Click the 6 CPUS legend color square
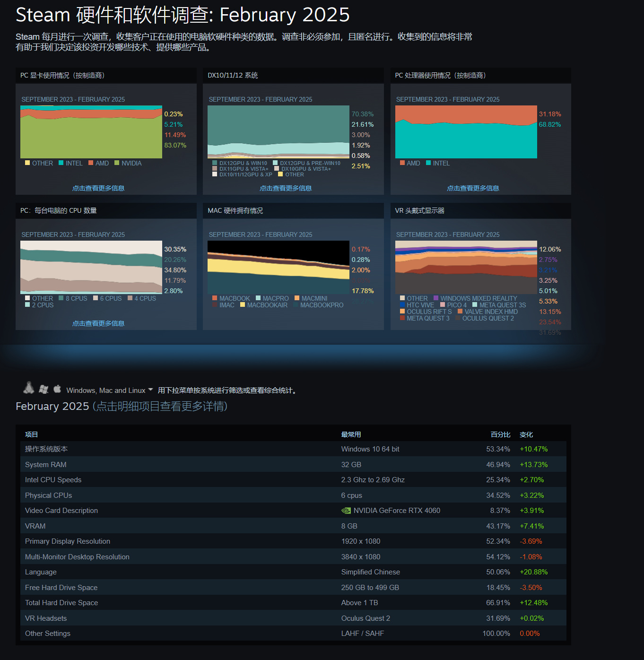 click(96, 298)
